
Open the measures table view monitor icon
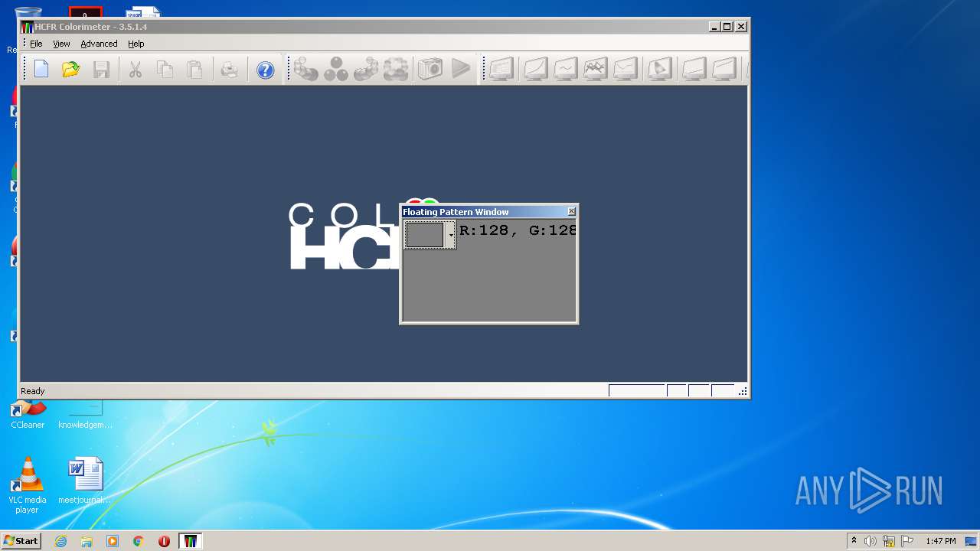tap(501, 69)
